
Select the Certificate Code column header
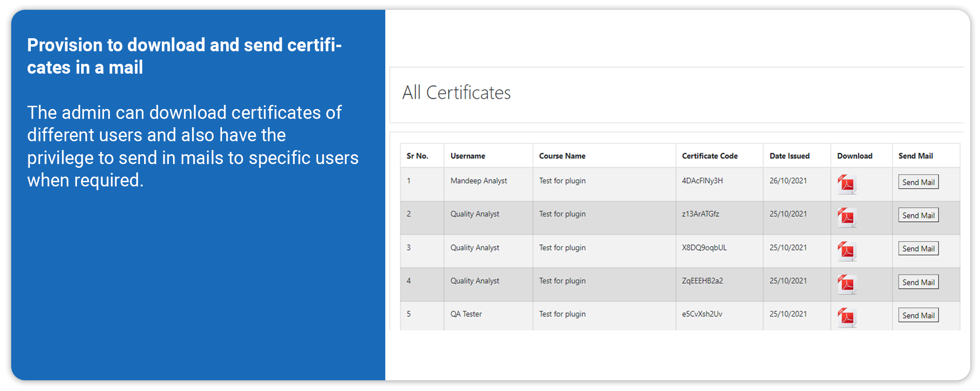(x=709, y=156)
